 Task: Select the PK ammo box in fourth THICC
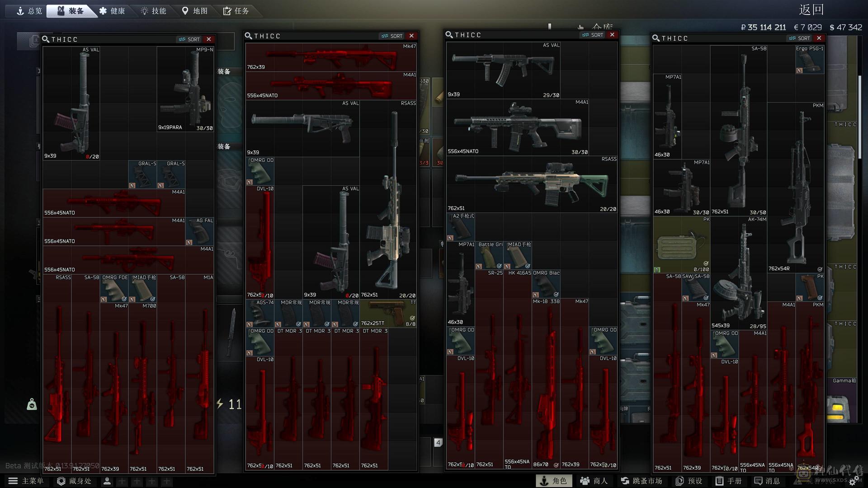tap(681, 244)
